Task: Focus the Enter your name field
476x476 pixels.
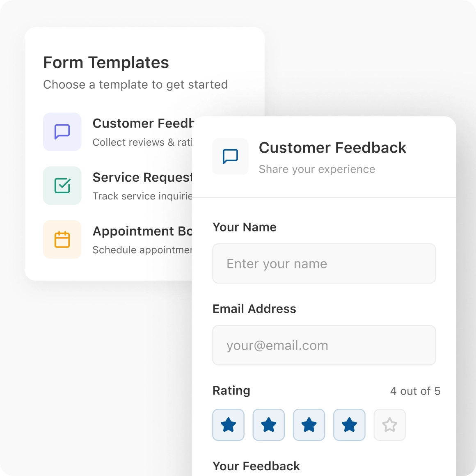Action: click(324, 263)
